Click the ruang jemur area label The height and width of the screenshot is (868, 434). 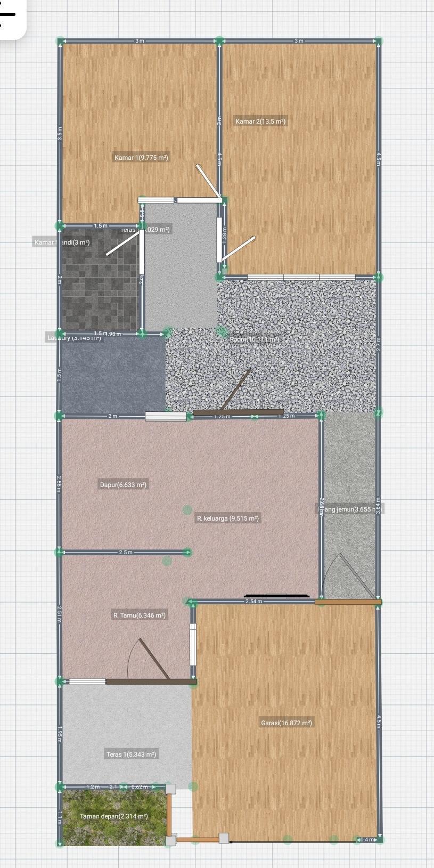click(x=351, y=509)
